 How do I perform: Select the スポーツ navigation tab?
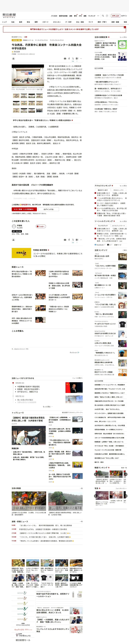tap(45, 22)
